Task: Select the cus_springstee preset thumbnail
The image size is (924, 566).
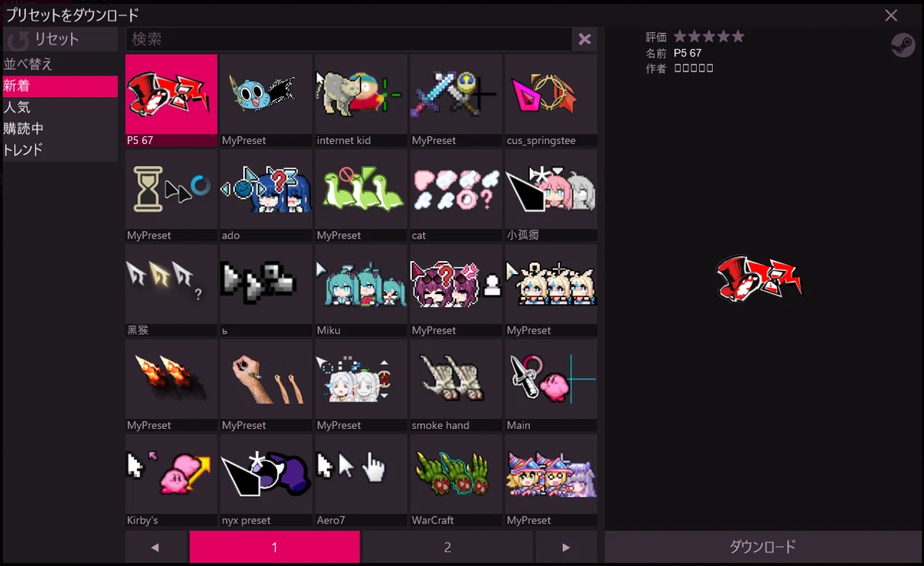Action: click(x=551, y=100)
